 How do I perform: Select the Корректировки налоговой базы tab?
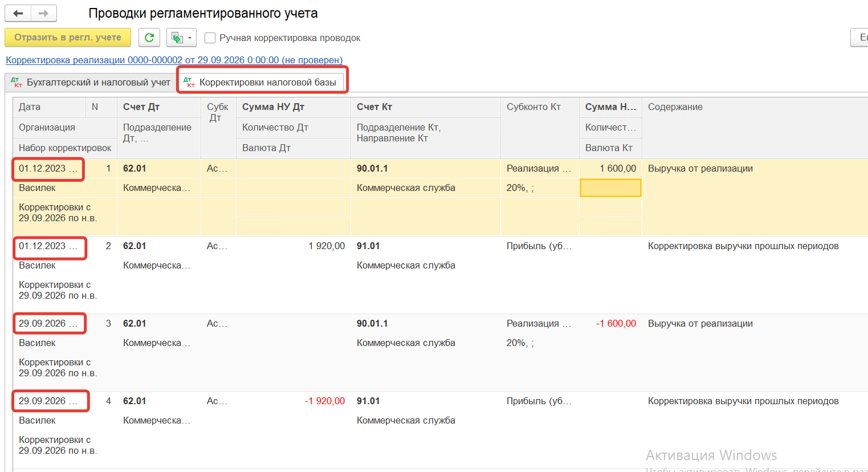[x=260, y=82]
